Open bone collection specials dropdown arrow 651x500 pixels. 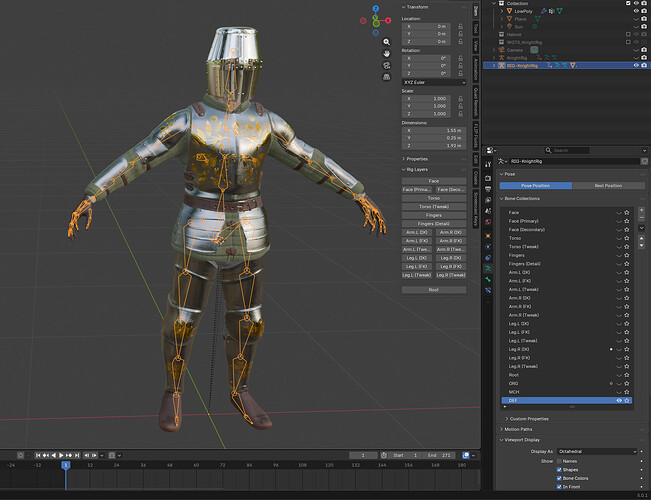coord(641,228)
